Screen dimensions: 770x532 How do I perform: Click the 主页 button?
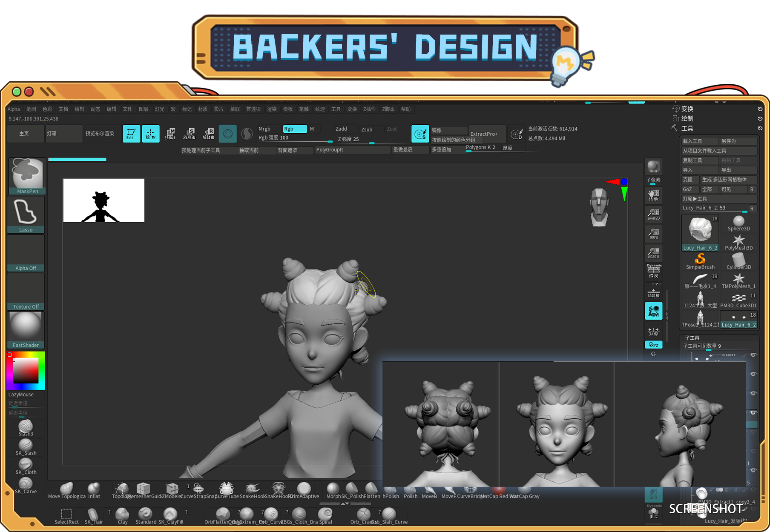24,134
